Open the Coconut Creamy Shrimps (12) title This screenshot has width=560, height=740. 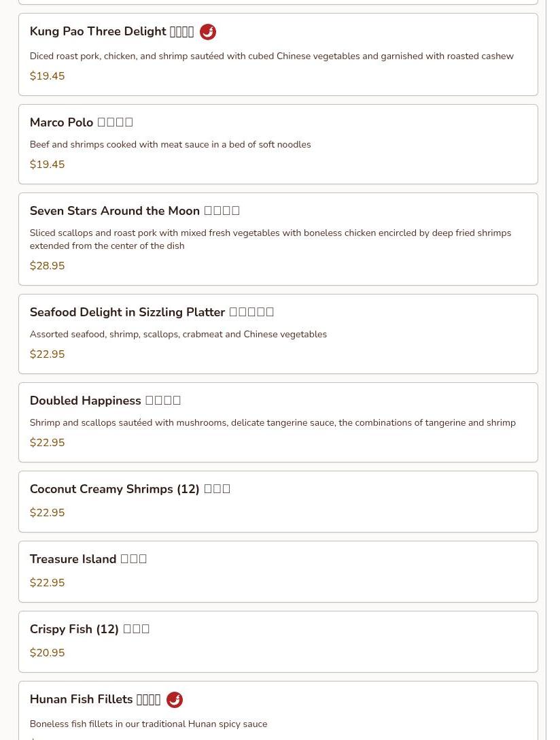[x=130, y=489]
